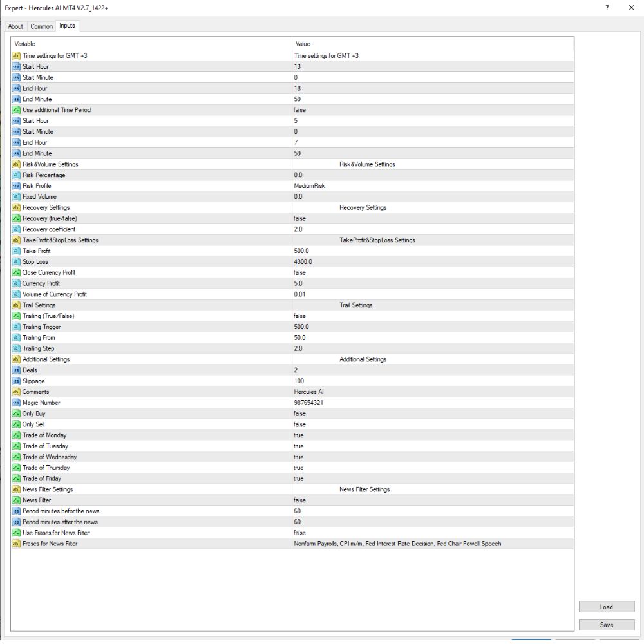Click the Save button
Screen dimensions: 644x644
click(x=607, y=625)
